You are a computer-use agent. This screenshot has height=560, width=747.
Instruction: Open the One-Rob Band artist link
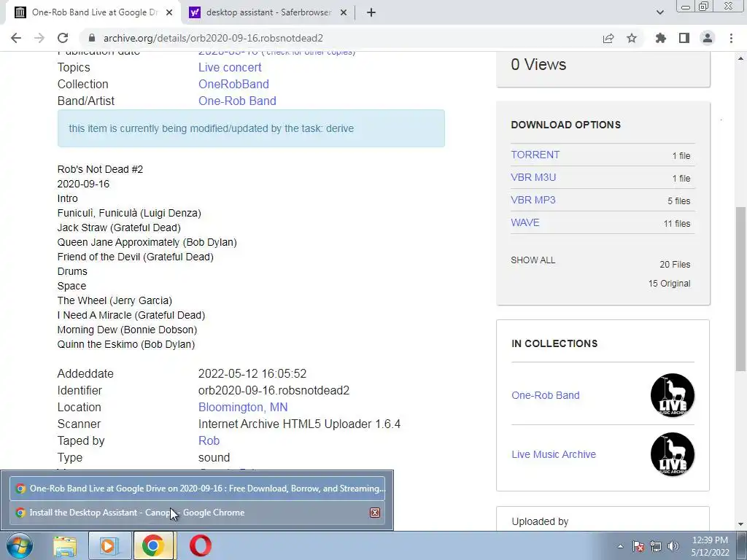pos(237,101)
